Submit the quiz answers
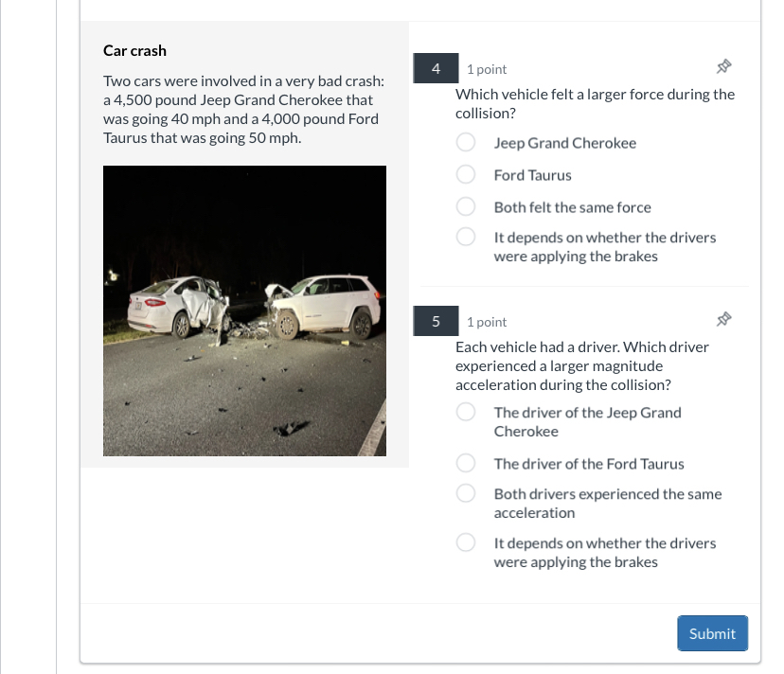Viewport: 784px width, 674px height. pos(712,633)
